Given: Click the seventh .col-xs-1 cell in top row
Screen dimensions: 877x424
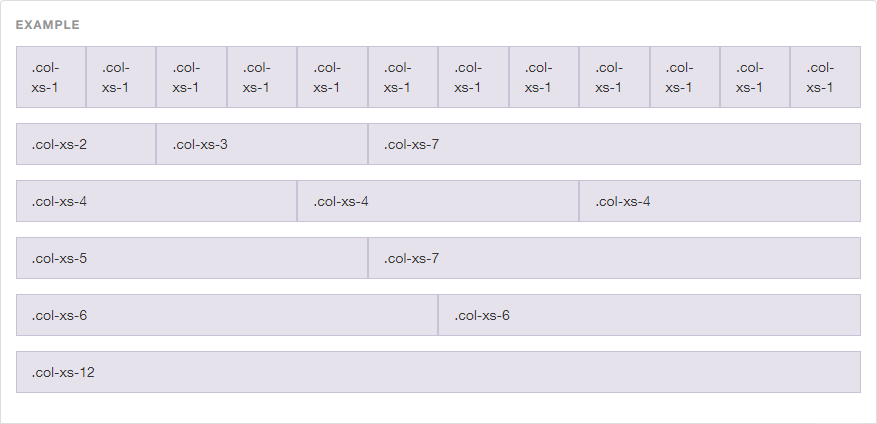Looking at the screenshot, I should pyautogui.click(x=473, y=77).
